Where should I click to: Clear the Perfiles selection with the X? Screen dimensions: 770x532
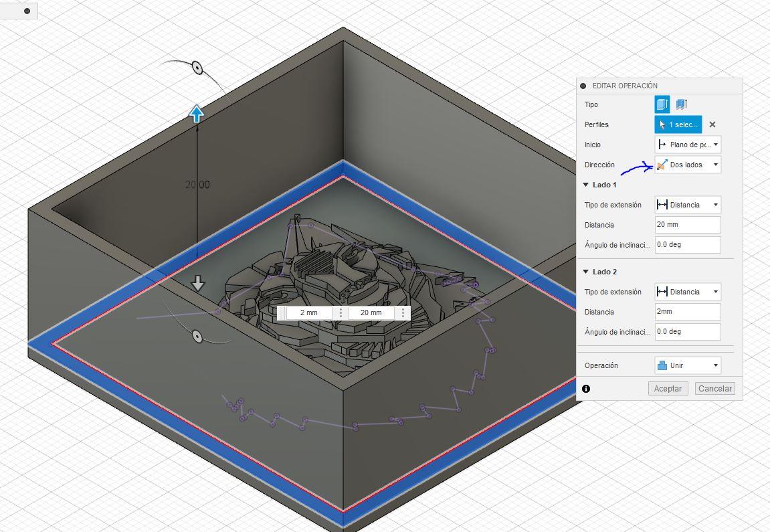tap(712, 124)
